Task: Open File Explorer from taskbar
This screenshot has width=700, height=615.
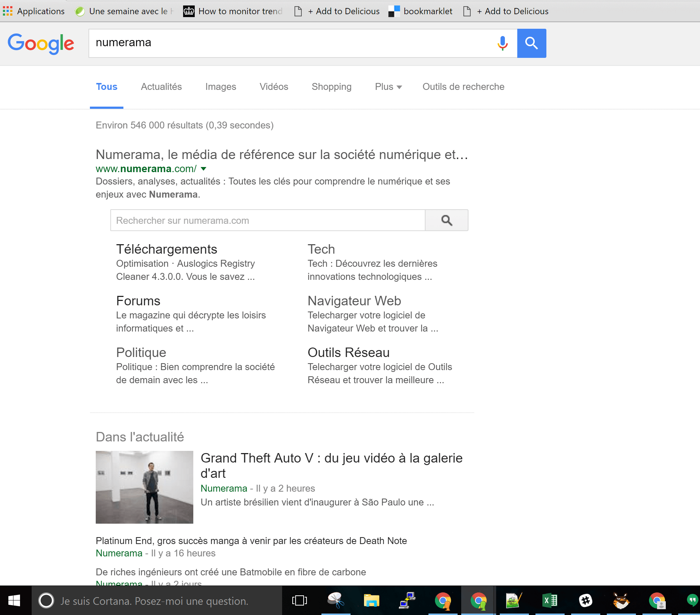Action: point(371,600)
